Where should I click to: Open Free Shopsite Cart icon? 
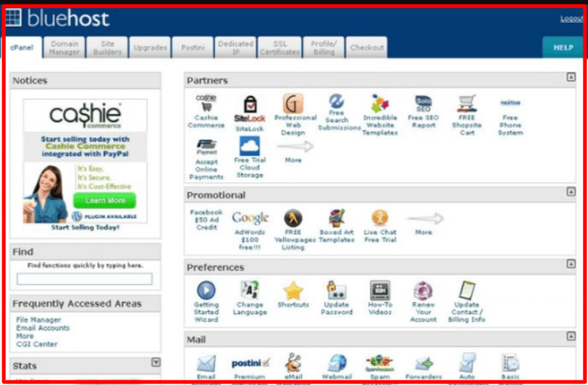point(467,104)
